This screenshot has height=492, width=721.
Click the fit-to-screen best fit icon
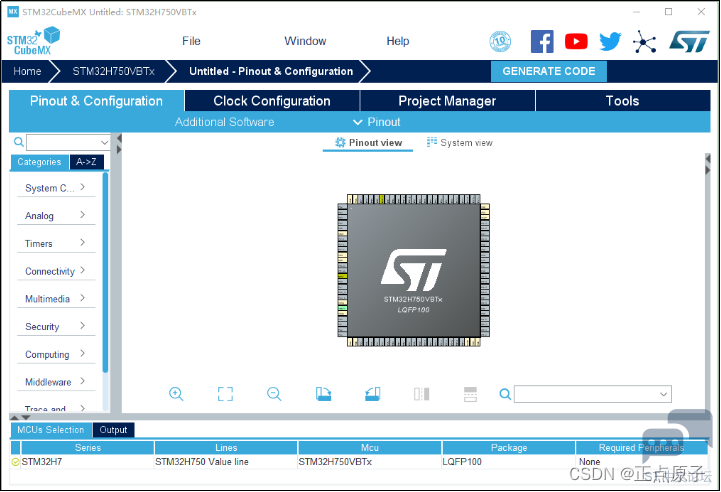pyautogui.click(x=225, y=394)
